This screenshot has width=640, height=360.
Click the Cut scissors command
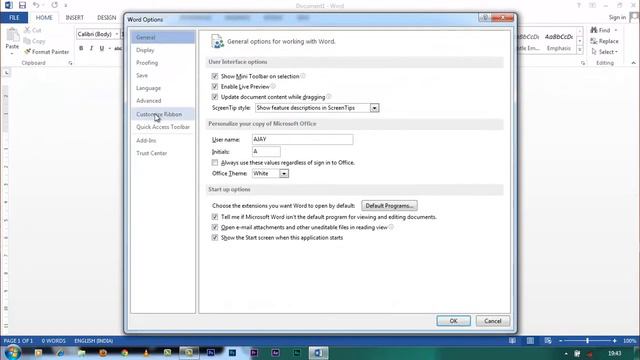click(32, 30)
